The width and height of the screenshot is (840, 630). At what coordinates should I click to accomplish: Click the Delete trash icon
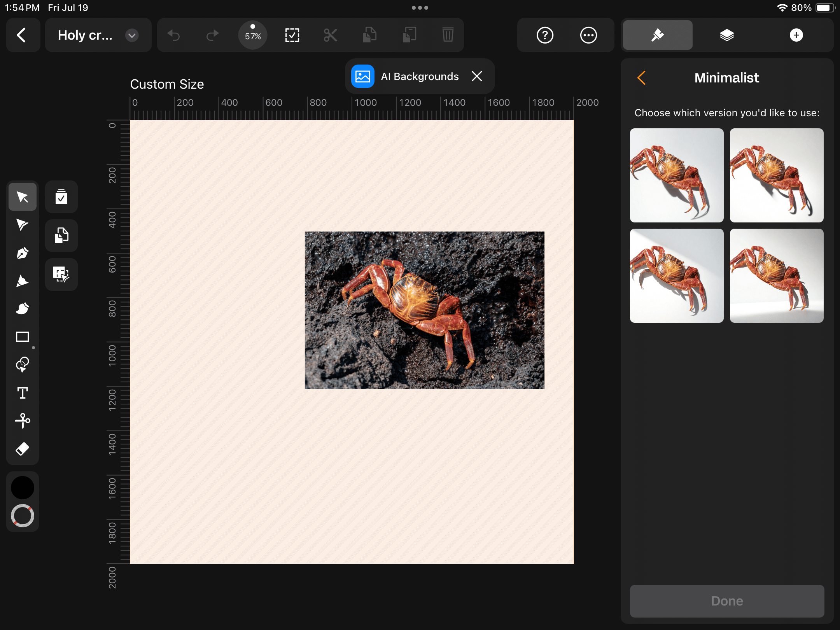(448, 35)
